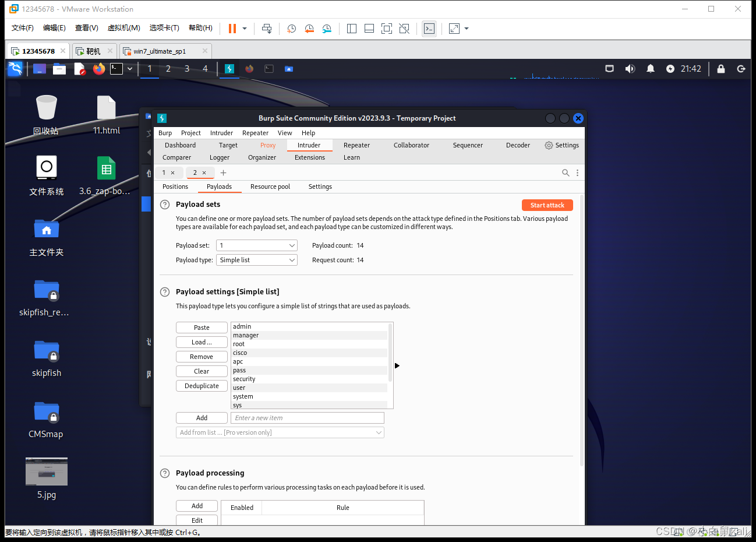Expand the terminal dropdown arrow in Kali panel
The width and height of the screenshot is (756, 542).
pyautogui.click(x=130, y=69)
